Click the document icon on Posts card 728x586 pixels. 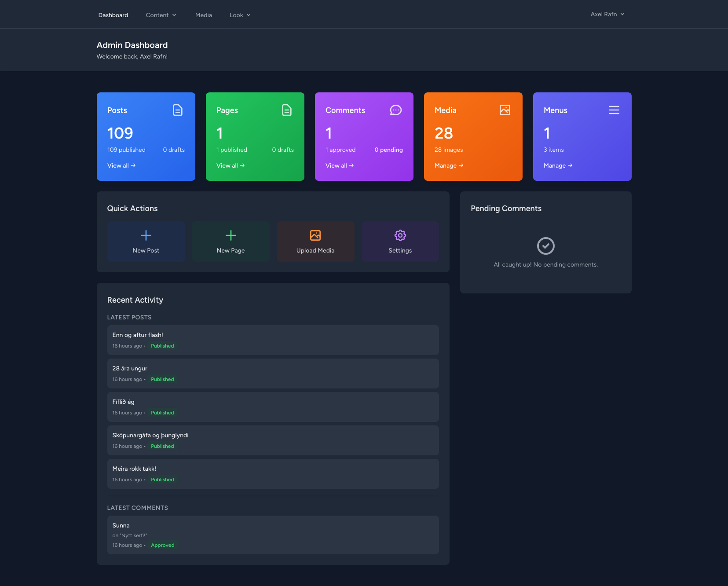point(177,110)
